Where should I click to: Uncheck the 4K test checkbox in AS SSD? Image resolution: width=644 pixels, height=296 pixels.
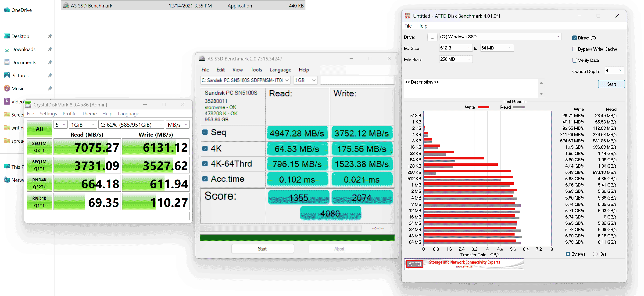click(205, 148)
